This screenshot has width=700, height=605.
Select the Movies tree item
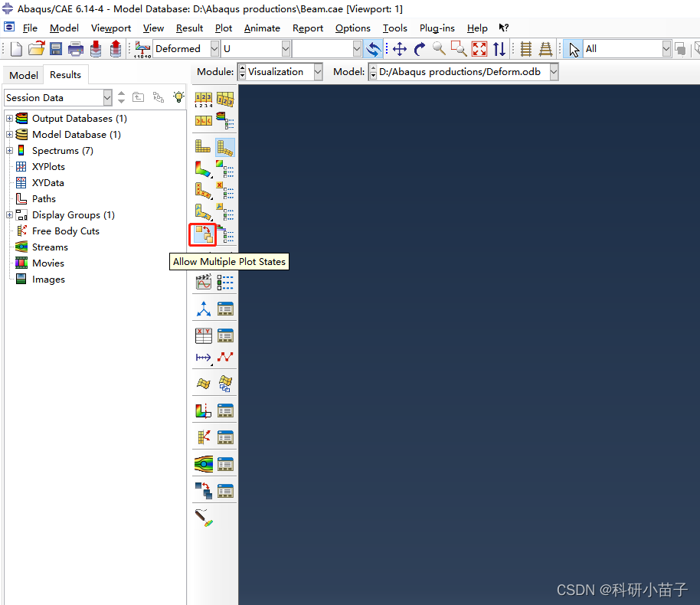click(x=48, y=263)
